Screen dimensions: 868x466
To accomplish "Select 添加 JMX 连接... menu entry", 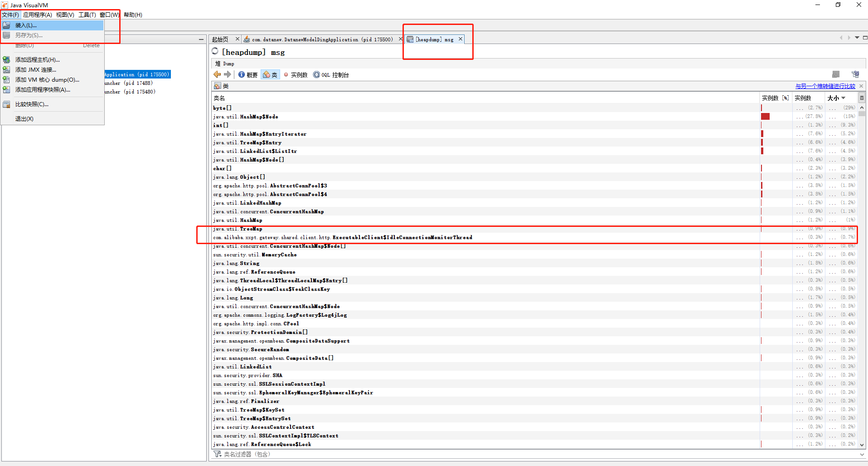I will point(52,70).
